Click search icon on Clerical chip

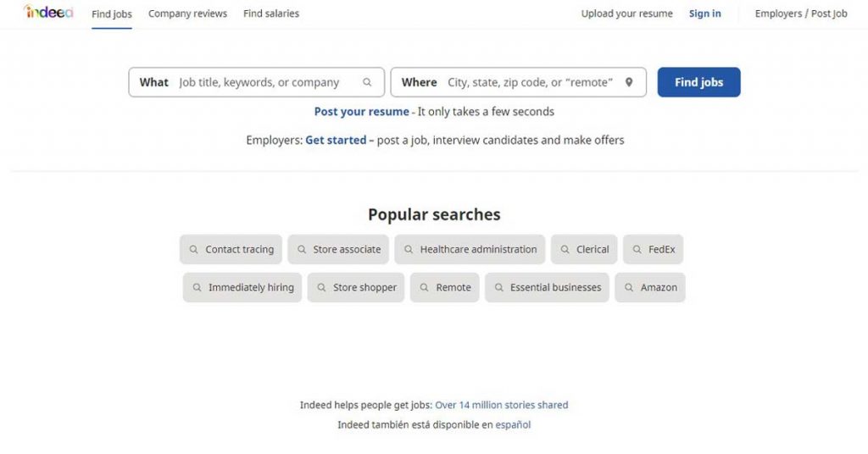click(x=565, y=250)
